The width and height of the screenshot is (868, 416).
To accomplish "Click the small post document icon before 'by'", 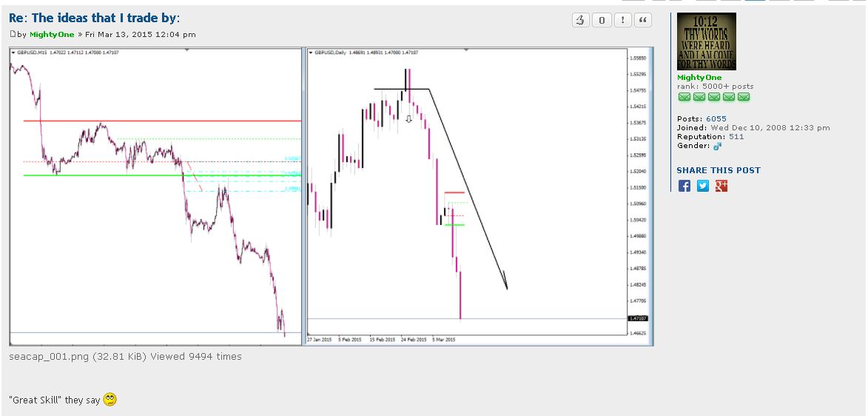I will pyautogui.click(x=13, y=34).
